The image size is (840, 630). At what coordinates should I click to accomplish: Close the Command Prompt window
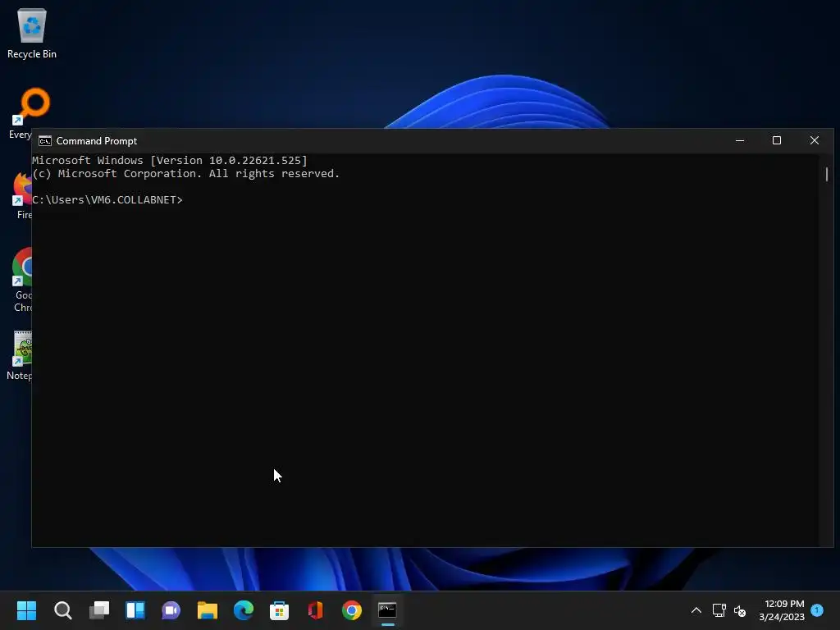(815, 140)
